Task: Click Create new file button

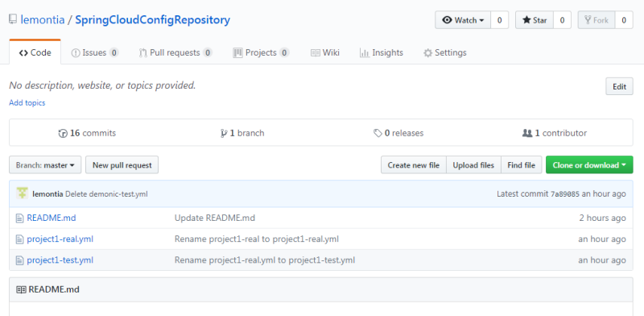Action: click(x=414, y=165)
